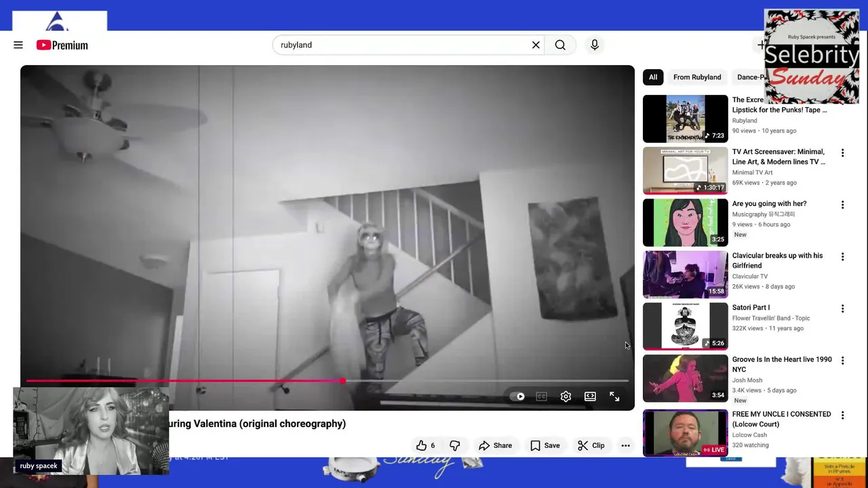This screenshot has width=868, height=488.
Task: Click the red progress bar scrubber handle
Action: coord(342,381)
